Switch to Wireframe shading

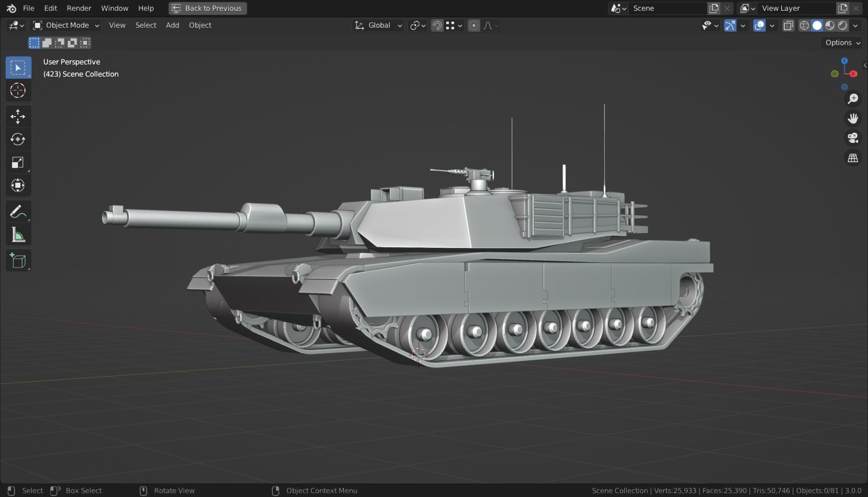(x=805, y=25)
